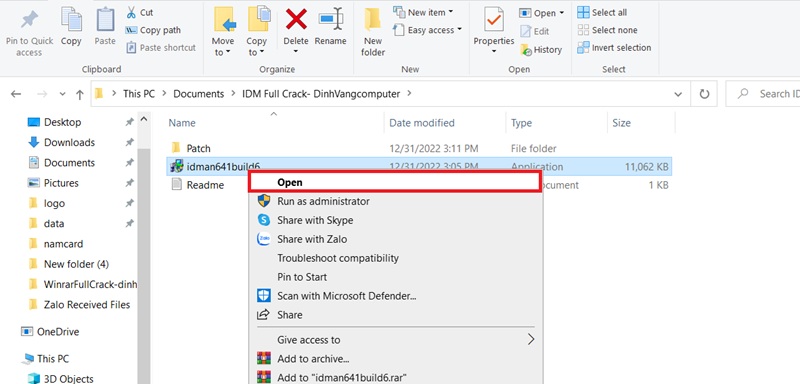Select the idman641build6 application file

[419, 166]
